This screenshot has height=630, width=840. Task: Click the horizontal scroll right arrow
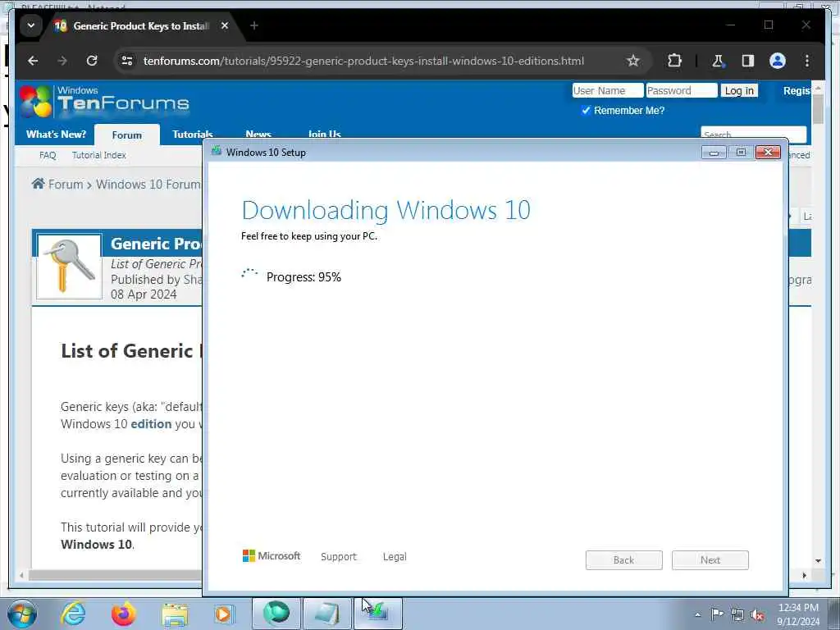point(804,575)
